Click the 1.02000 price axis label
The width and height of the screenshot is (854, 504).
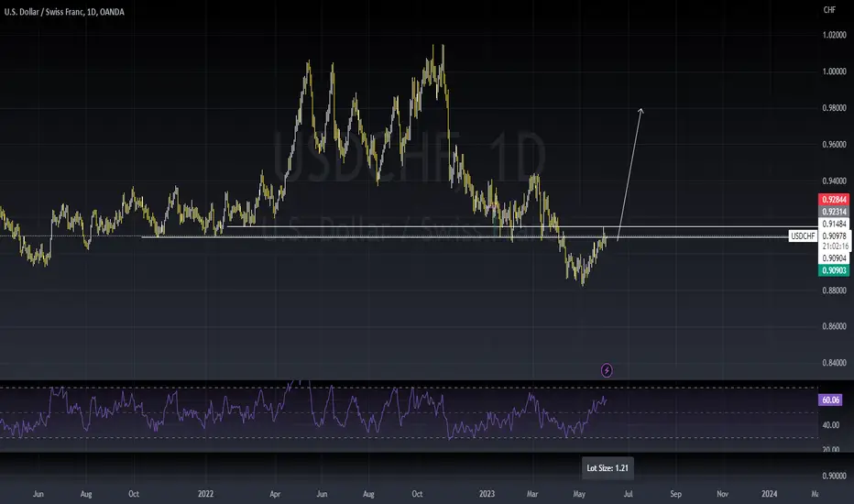click(x=834, y=35)
